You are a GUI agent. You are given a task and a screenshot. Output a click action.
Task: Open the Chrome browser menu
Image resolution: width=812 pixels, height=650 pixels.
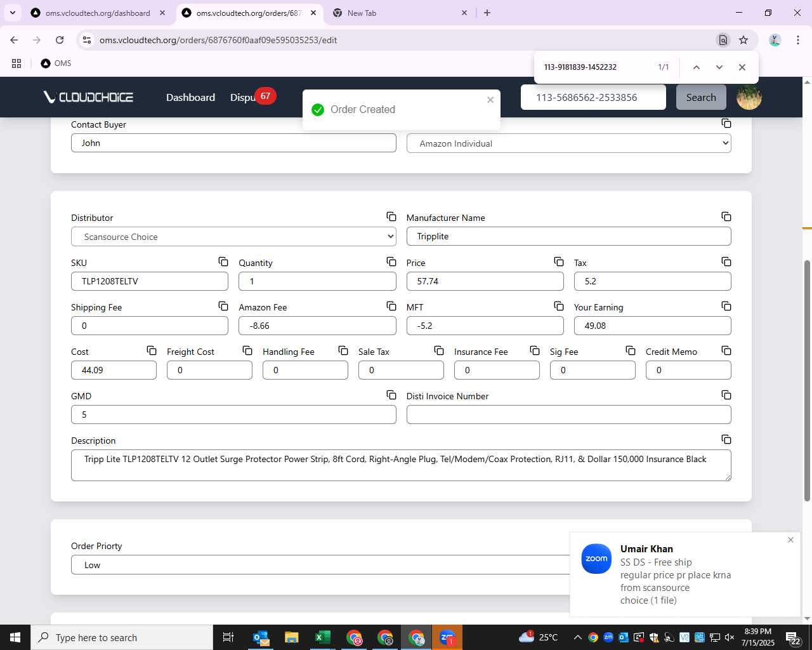point(797,40)
